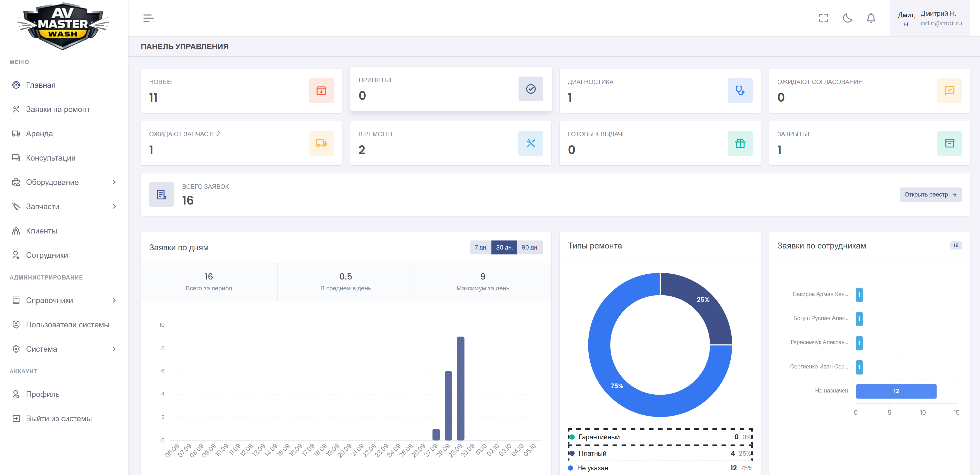
Task: Select the 30 дн. period tab
Action: [x=504, y=247]
